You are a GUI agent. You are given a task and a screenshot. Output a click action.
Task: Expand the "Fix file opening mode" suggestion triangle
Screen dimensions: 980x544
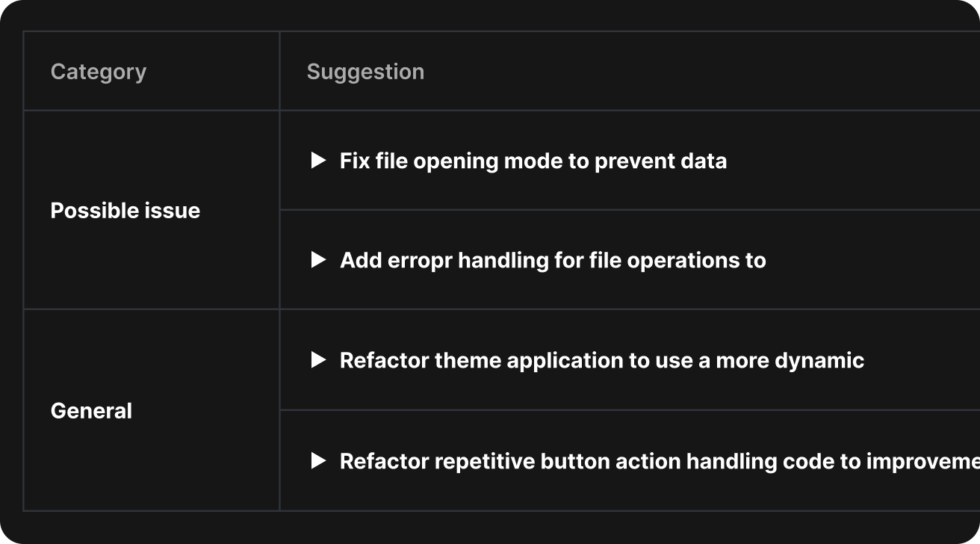click(x=319, y=161)
